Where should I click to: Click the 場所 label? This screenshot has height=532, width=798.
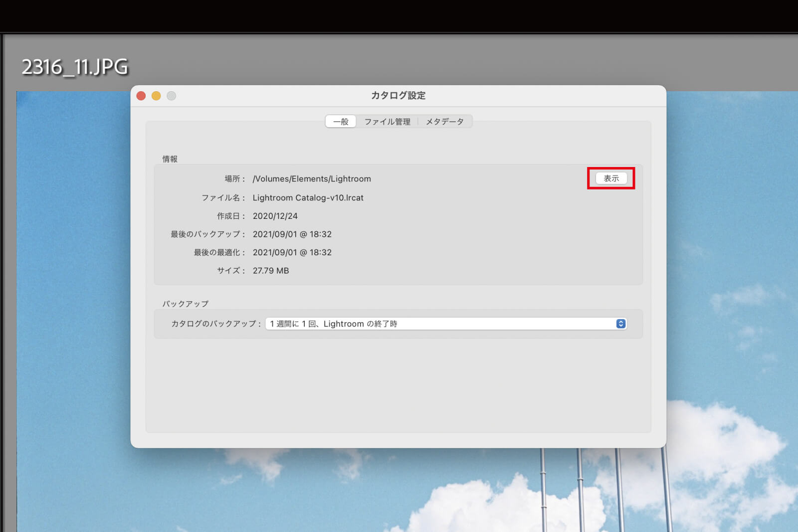(x=234, y=178)
